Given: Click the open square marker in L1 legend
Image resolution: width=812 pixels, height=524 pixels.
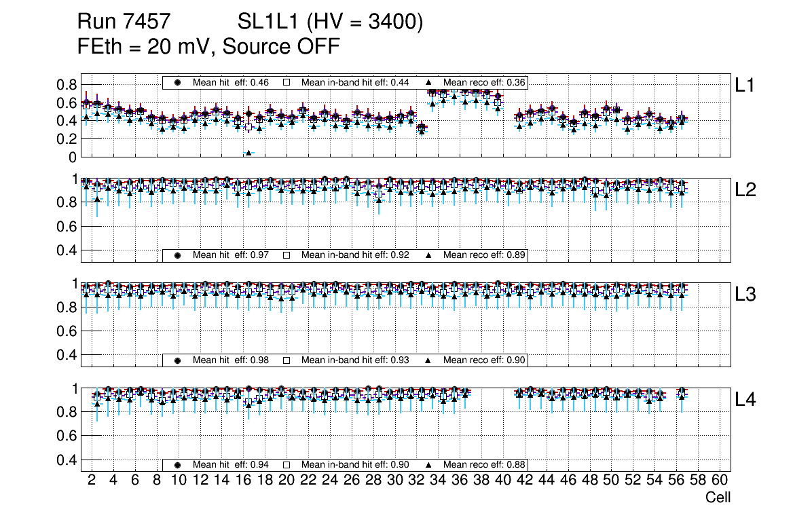Looking at the screenshot, I should click(x=287, y=82).
